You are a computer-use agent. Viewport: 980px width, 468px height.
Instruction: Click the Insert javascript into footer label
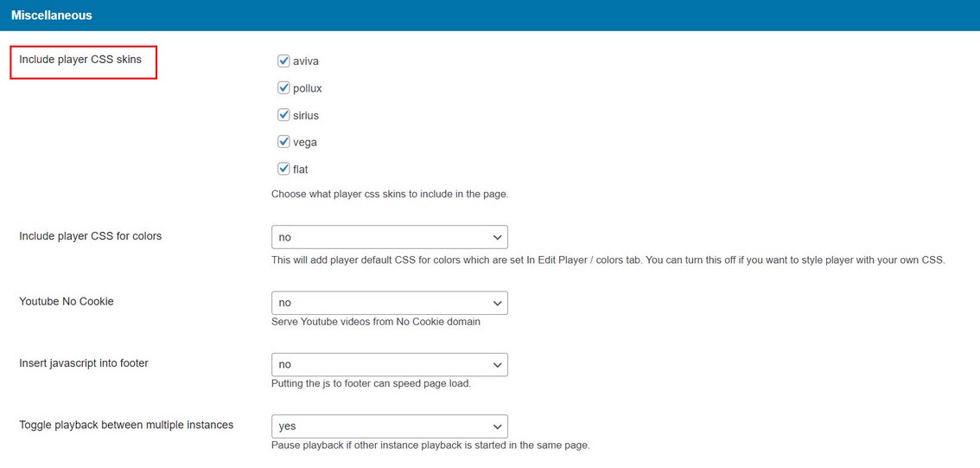[84, 363]
